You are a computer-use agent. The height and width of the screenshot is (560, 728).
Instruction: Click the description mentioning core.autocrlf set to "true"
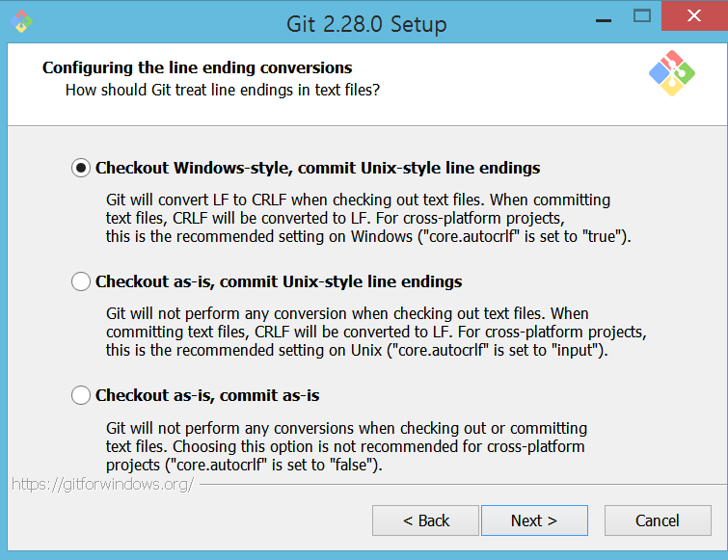point(368,218)
